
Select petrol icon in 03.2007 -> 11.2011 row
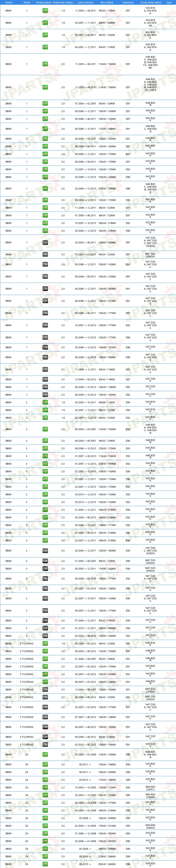45,23
